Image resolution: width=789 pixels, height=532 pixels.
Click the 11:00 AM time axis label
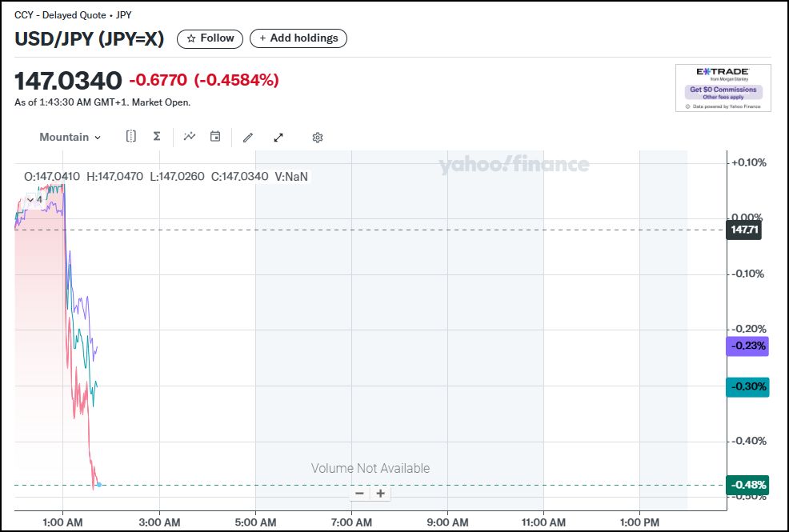[543, 522]
